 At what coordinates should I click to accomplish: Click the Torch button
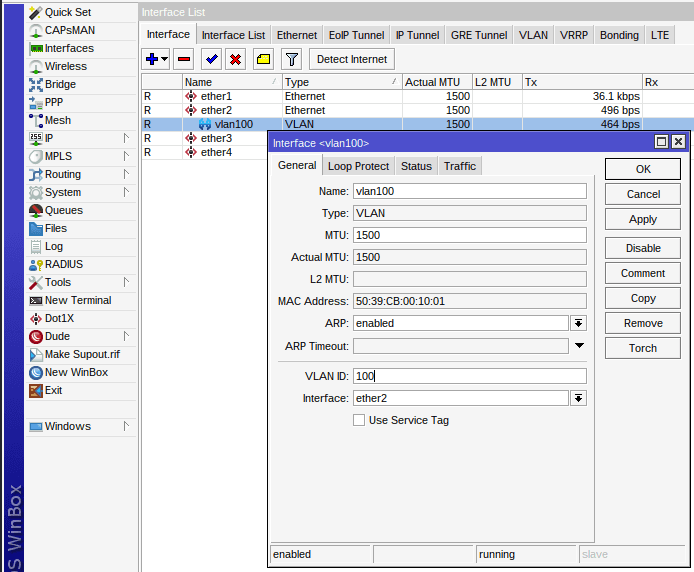coord(642,348)
